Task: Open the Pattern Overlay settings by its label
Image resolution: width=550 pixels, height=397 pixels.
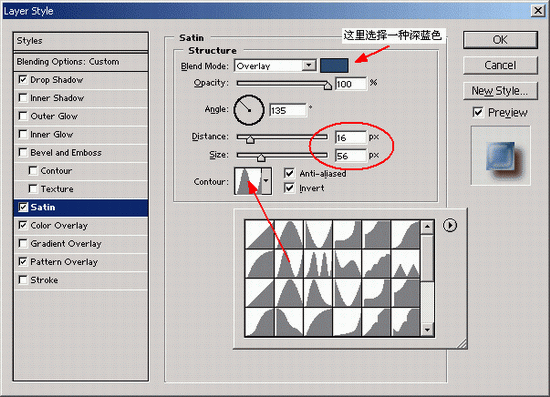Action: coord(64,262)
